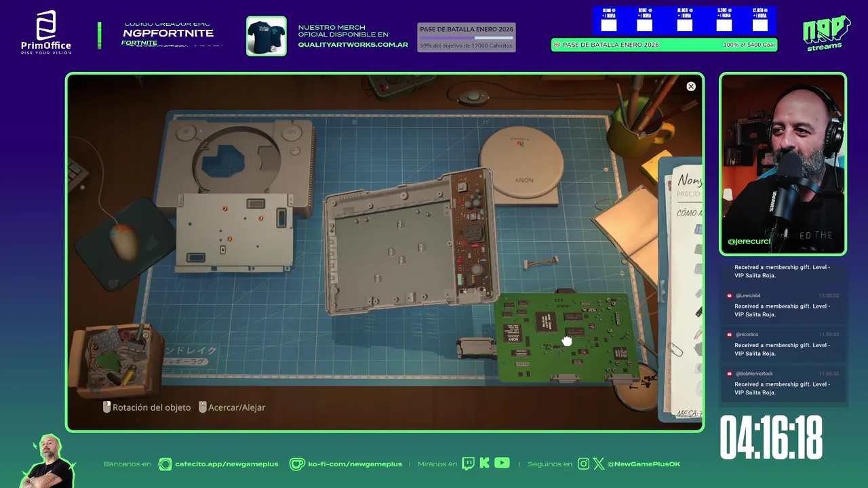Click the @BobNervioRock chat username
This screenshot has width=868, height=488.
(x=754, y=374)
